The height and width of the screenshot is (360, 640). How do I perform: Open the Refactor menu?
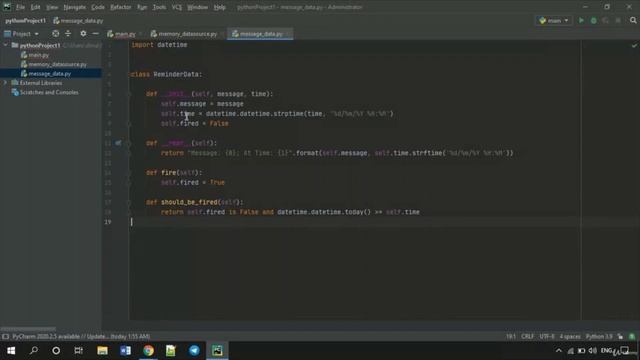point(121,7)
